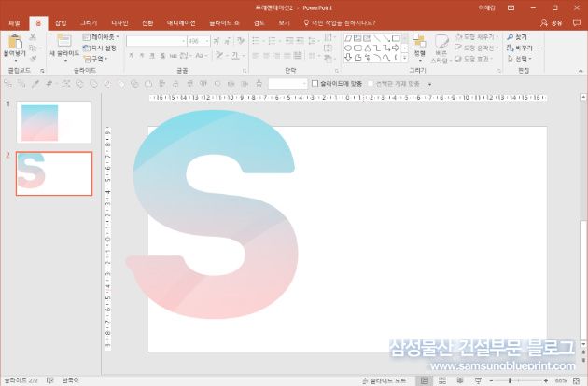Click zoom in plus button
Screen dimensions: 588x386
546,380
